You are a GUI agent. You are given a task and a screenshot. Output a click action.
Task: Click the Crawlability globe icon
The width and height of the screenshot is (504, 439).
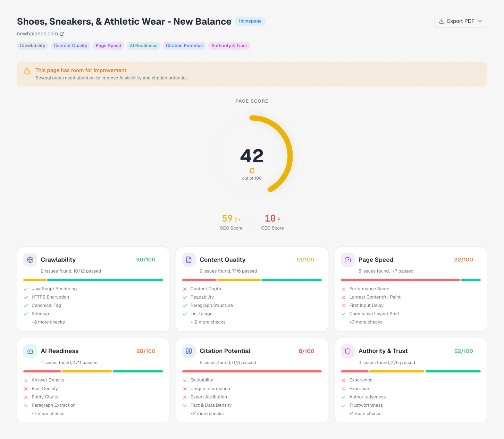(30, 260)
